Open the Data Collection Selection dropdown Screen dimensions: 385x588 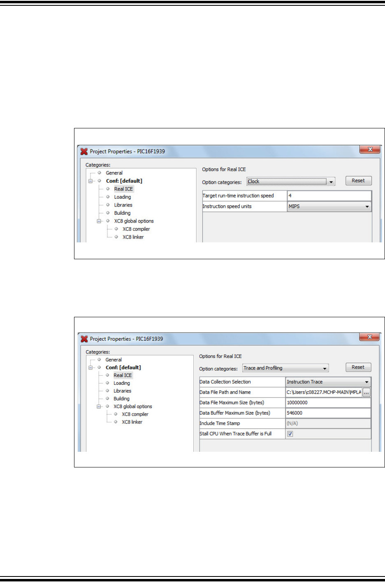pyautogui.click(x=367, y=381)
